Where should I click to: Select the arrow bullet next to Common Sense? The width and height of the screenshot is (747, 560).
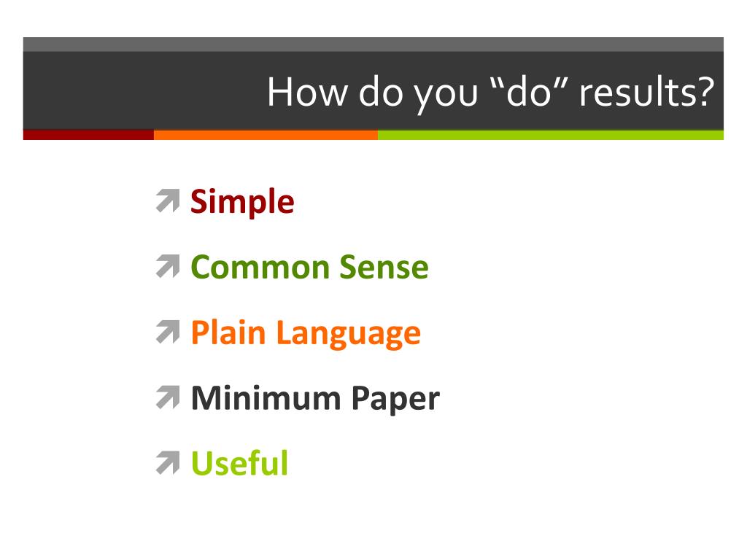click(168, 266)
